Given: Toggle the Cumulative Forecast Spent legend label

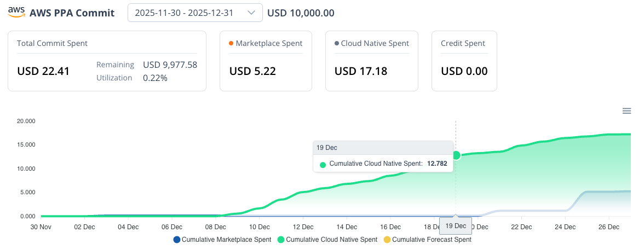Looking at the screenshot, I should pyautogui.click(x=432, y=240).
